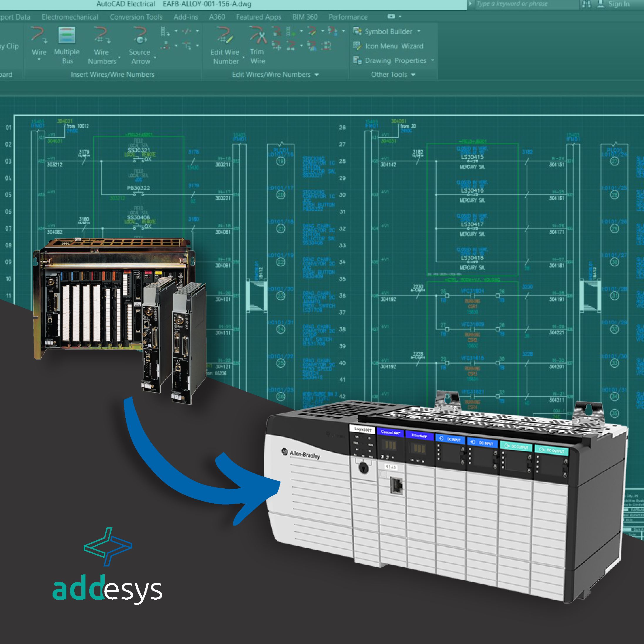
Task: Open the Electromechanical ribbon tab
Action: pos(69,17)
